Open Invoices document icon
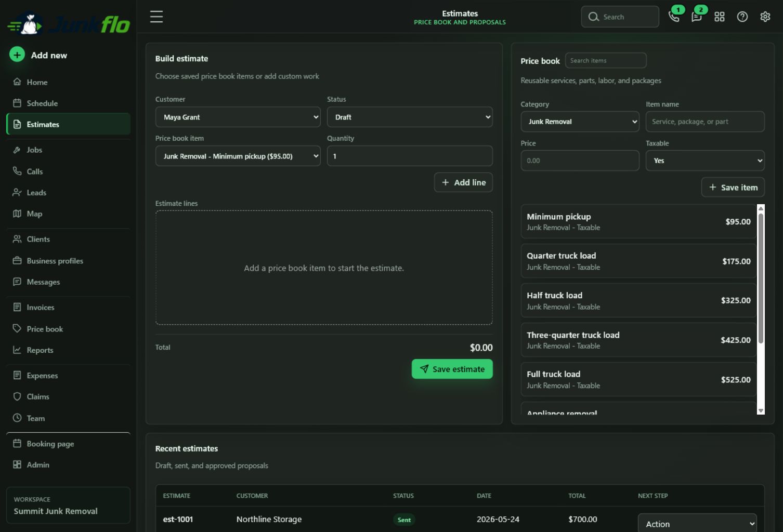 point(17,307)
